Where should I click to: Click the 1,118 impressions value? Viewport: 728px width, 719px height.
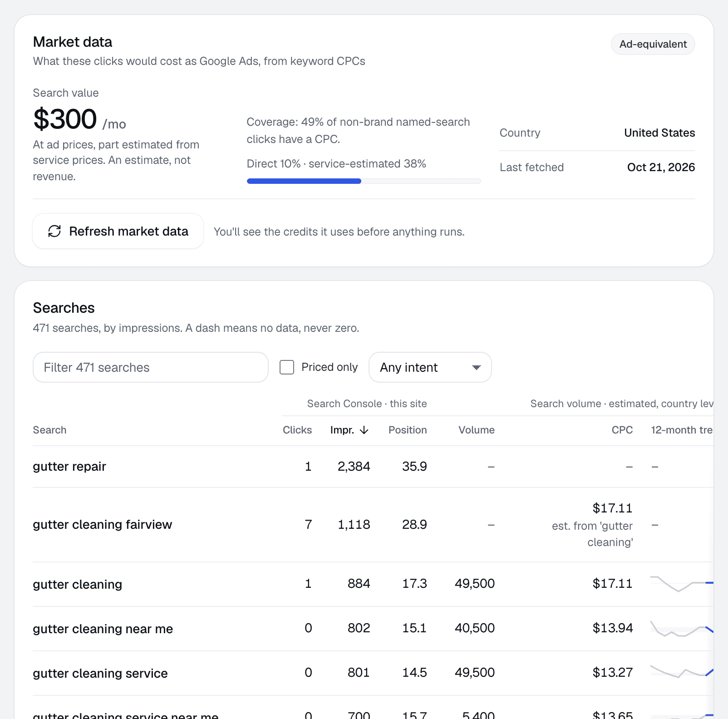(354, 524)
